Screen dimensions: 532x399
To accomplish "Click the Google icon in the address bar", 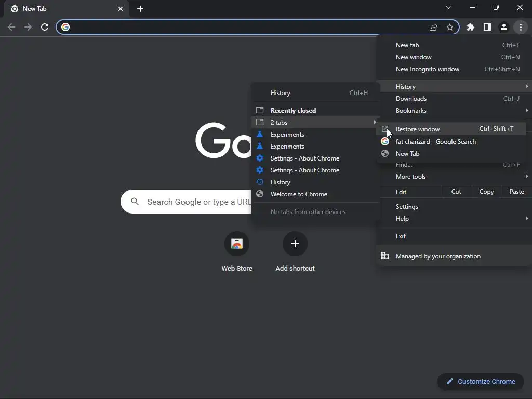I will pyautogui.click(x=65, y=27).
